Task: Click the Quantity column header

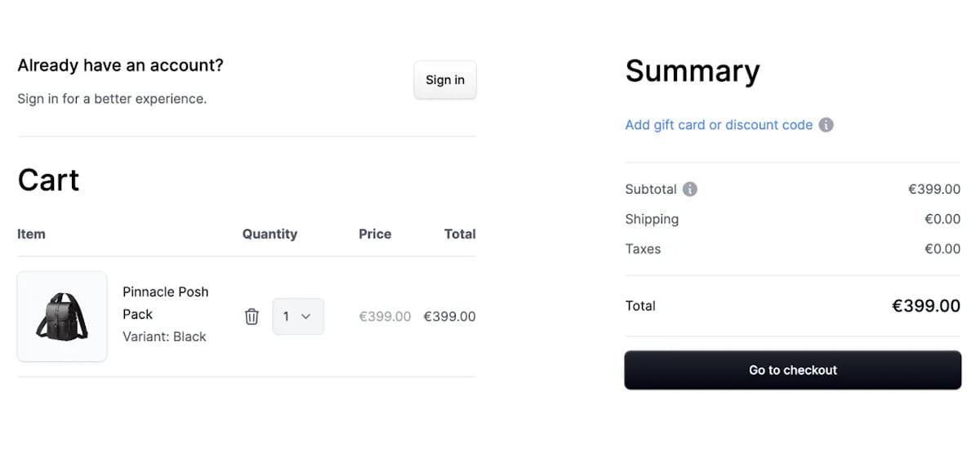Action: pyautogui.click(x=269, y=234)
